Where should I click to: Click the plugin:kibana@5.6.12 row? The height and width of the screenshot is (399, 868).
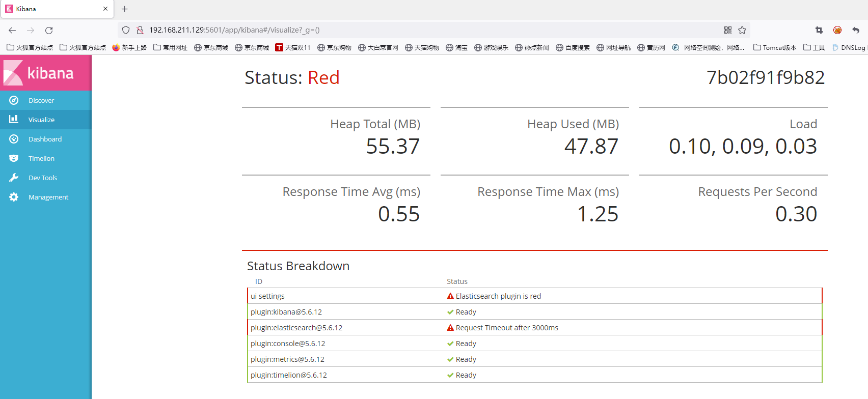[535, 312]
